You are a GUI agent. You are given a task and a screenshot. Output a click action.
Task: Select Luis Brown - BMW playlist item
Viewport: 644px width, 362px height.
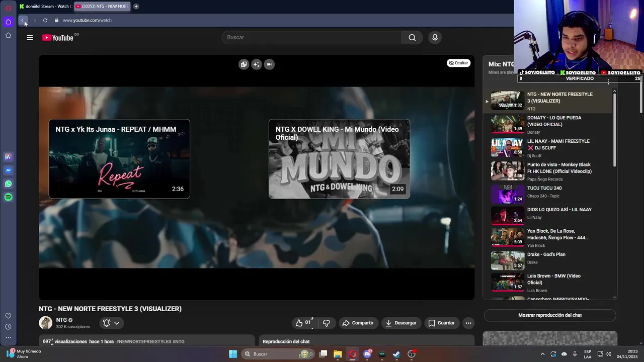548,283
